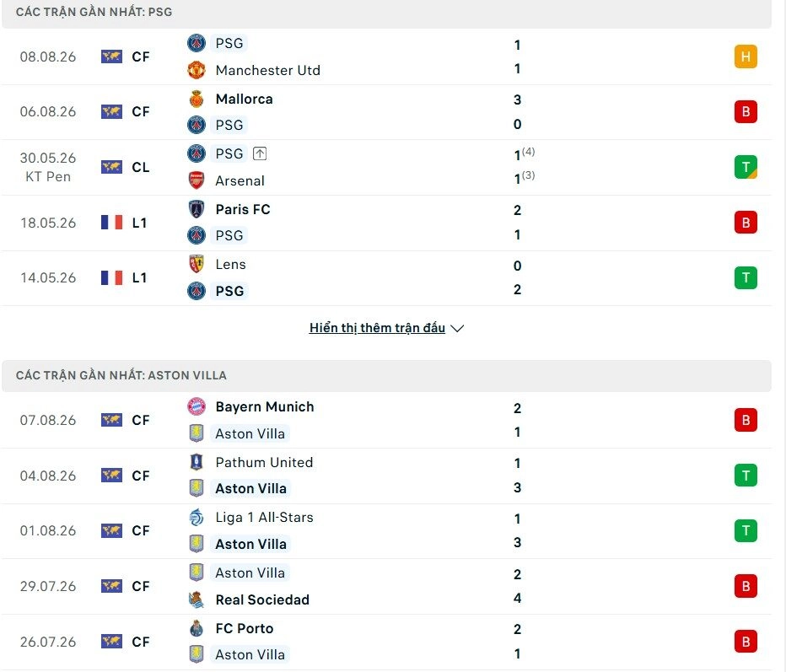Screen dimensions: 786x672
Task: Open the Hiển thị thêm trận đấu link
Action: click(377, 328)
